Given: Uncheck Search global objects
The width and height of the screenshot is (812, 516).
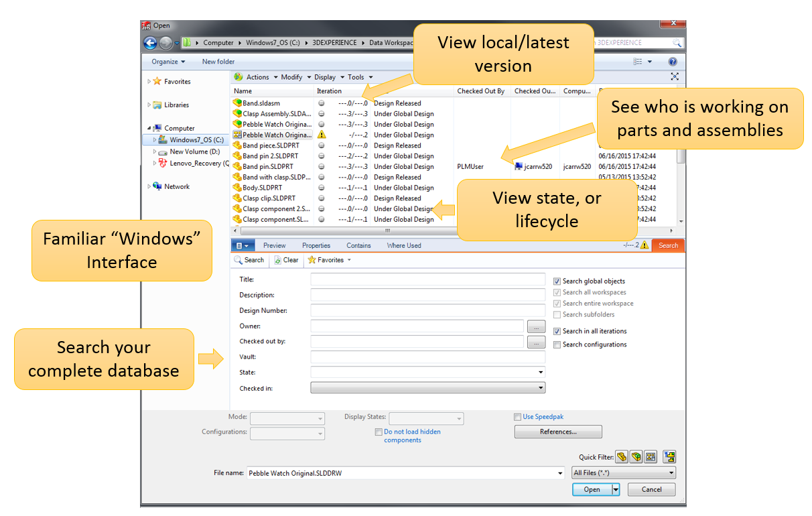Looking at the screenshot, I should pyautogui.click(x=557, y=281).
